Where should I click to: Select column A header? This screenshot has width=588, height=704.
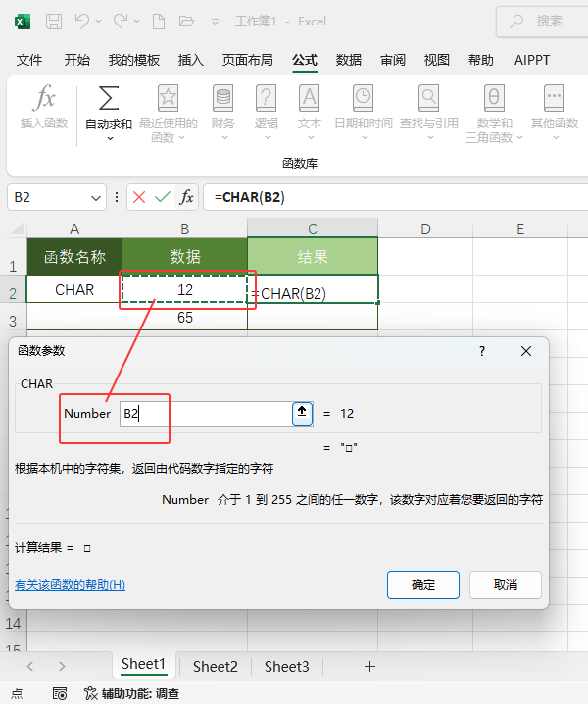click(74, 229)
